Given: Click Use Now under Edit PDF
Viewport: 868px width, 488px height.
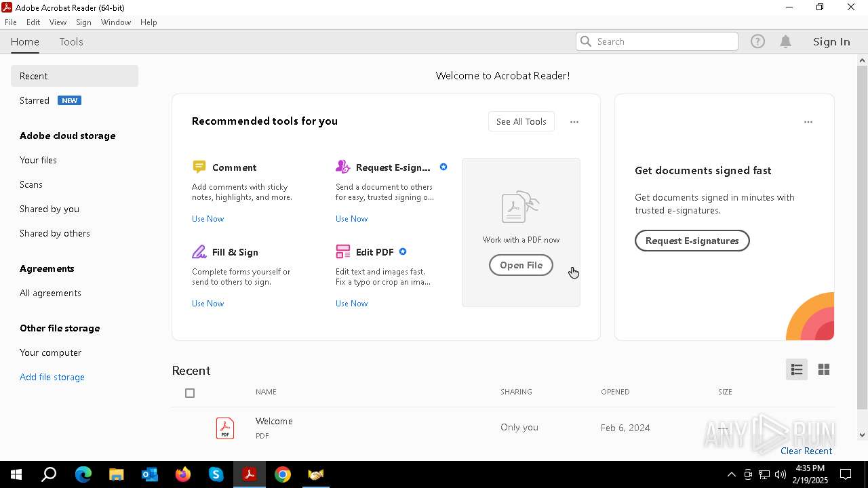Looking at the screenshot, I should [351, 304].
